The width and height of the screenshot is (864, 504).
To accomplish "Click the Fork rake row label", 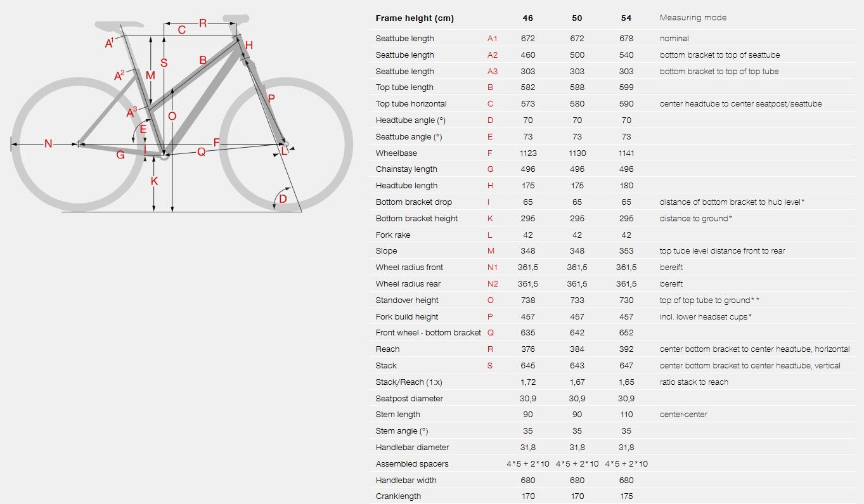I will pos(393,235).
